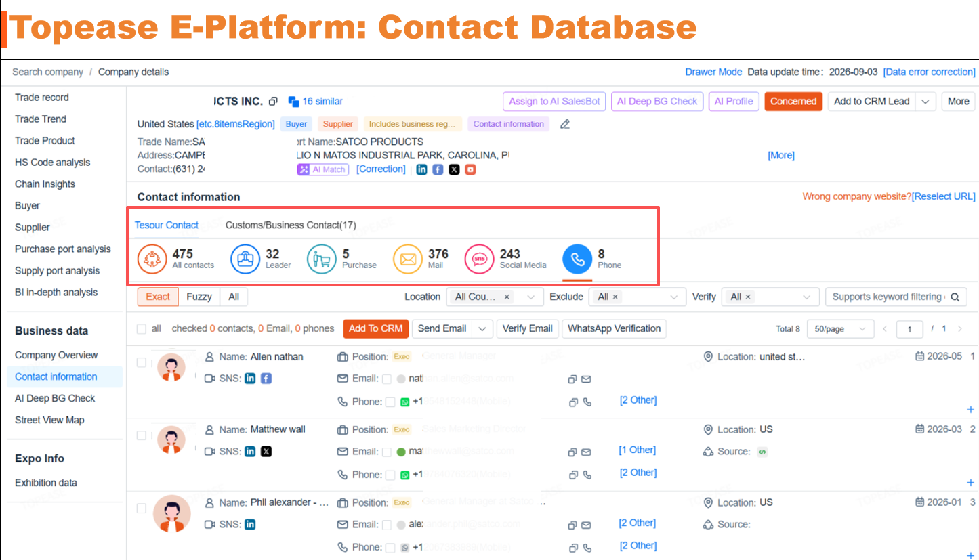Click the page number input box
This screenshot has width=979, height=560.
(x=909, y=330)
